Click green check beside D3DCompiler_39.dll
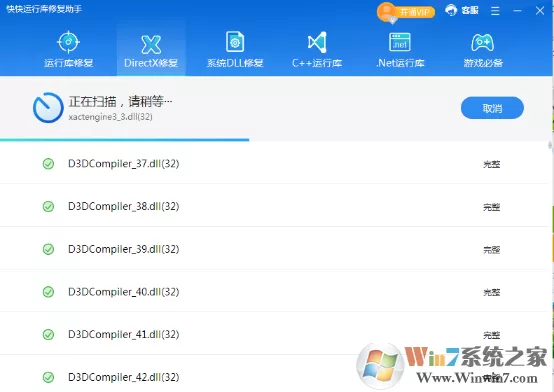 click(48, 249)
